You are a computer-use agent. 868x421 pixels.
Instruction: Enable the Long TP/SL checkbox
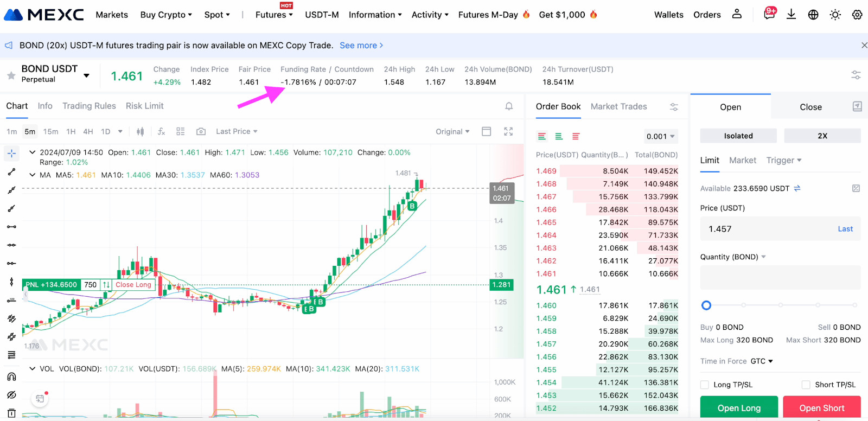(705, 385)
